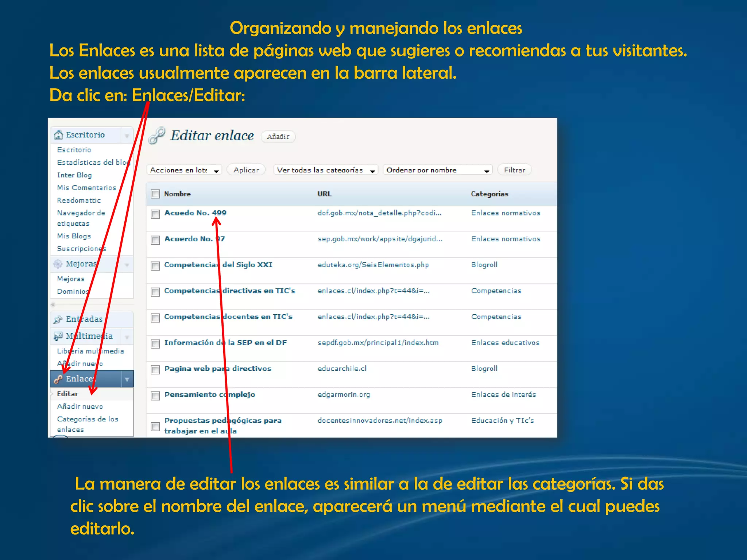Viewport: 747px width, 560px height.
Task: Toggle the Enlaces menu arrow
Action: 127,379
